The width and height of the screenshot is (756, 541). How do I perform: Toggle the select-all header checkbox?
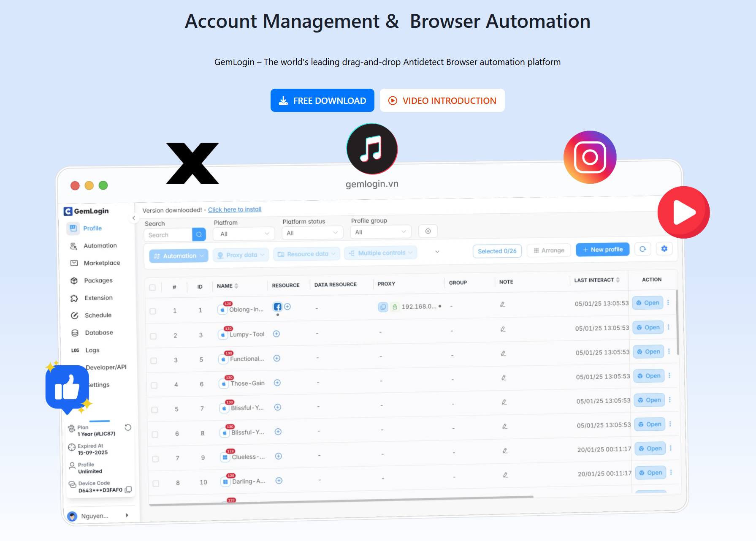(152, 288)
